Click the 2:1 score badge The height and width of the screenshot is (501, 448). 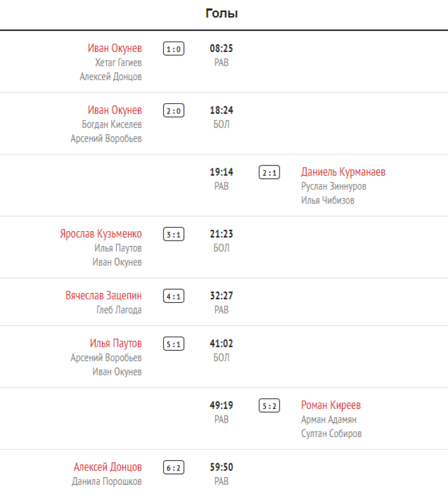pyautogui.click(x=269, y=173)
